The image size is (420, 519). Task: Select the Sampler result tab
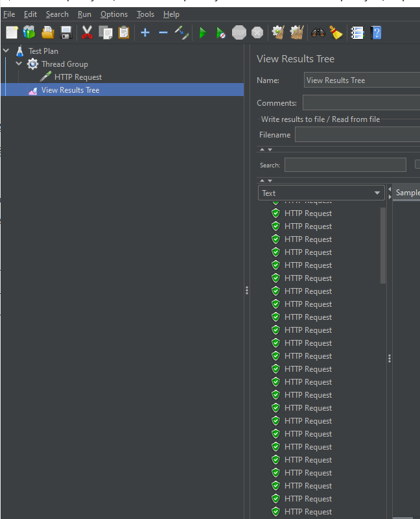pos(407,193)
